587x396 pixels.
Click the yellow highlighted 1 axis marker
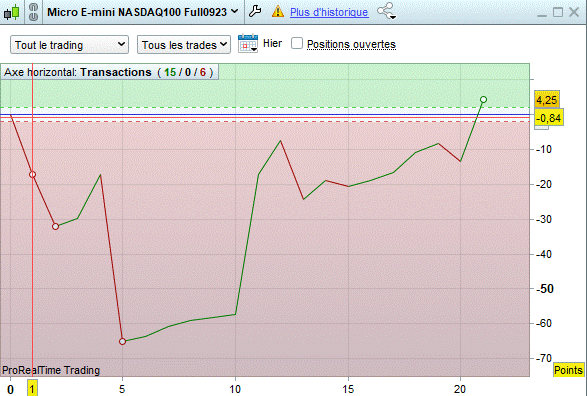pyautogui.click(x=32, y=389)
